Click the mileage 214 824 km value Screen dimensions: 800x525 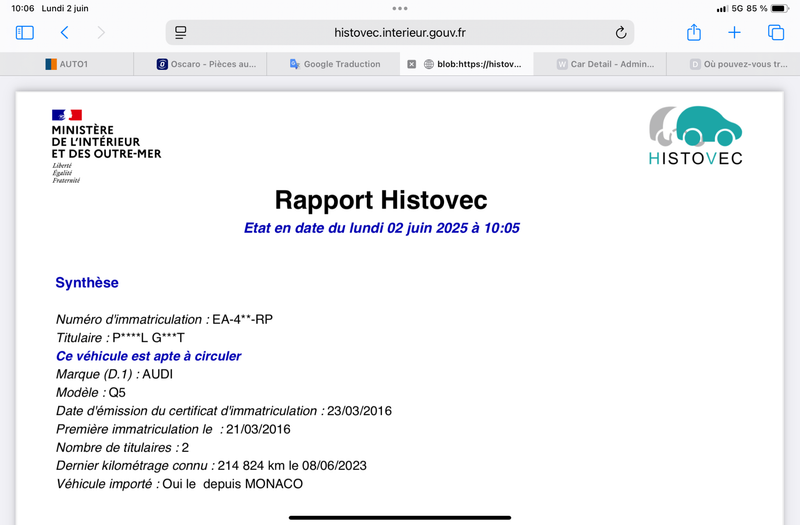(251, 465)
